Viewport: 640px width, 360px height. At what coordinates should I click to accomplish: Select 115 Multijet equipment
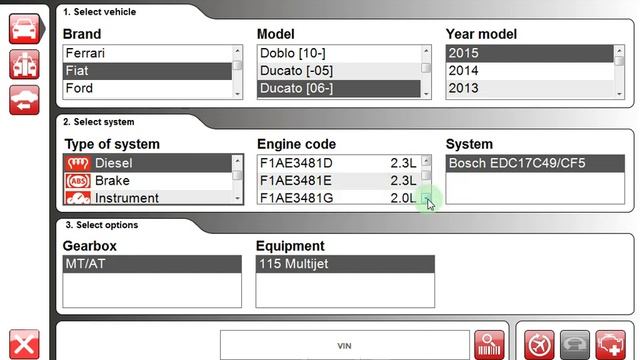(x=345, y=264)
